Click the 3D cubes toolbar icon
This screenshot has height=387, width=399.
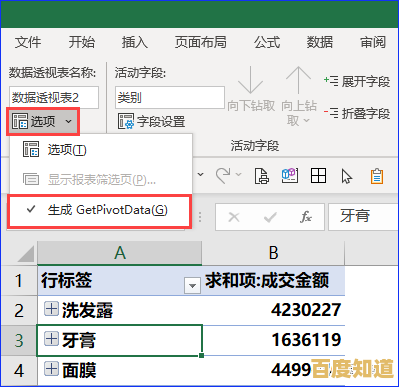[x=290, y=175]
